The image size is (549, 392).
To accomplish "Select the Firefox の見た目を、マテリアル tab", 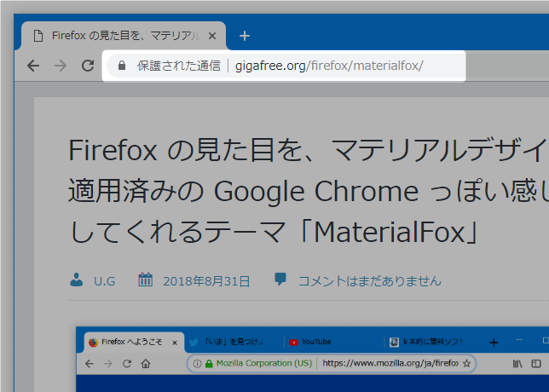I will 124,36.
